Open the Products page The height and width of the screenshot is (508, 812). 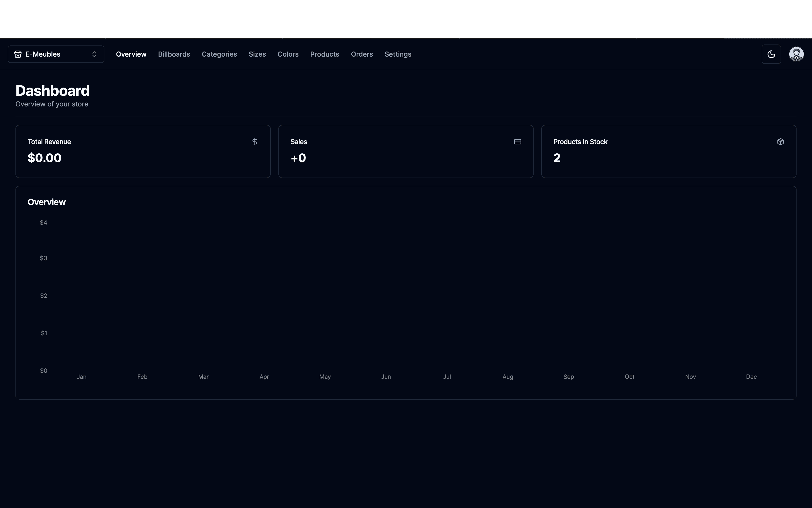[325, 54]
